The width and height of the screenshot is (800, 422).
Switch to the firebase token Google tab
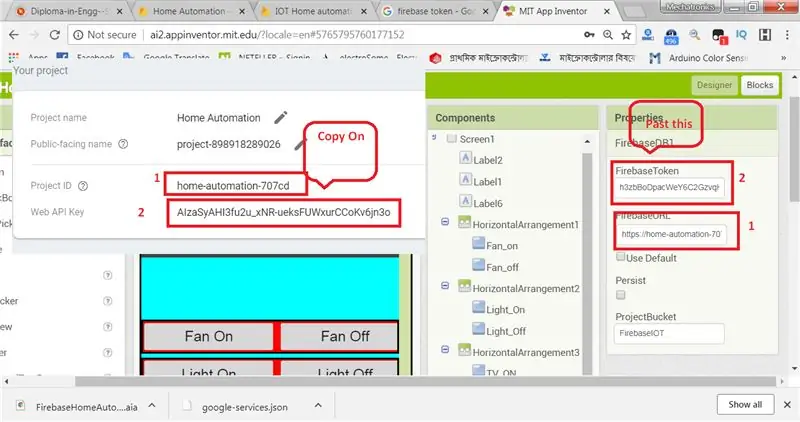[436, 11]
